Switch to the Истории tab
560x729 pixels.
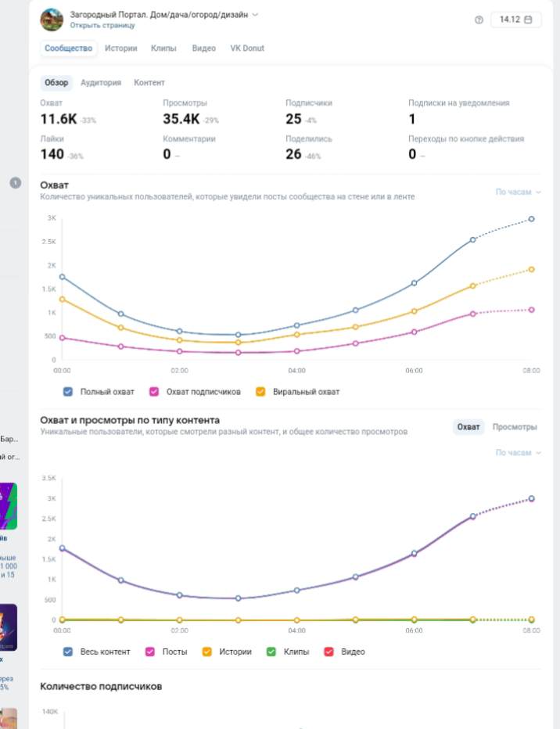coord(120,48)
